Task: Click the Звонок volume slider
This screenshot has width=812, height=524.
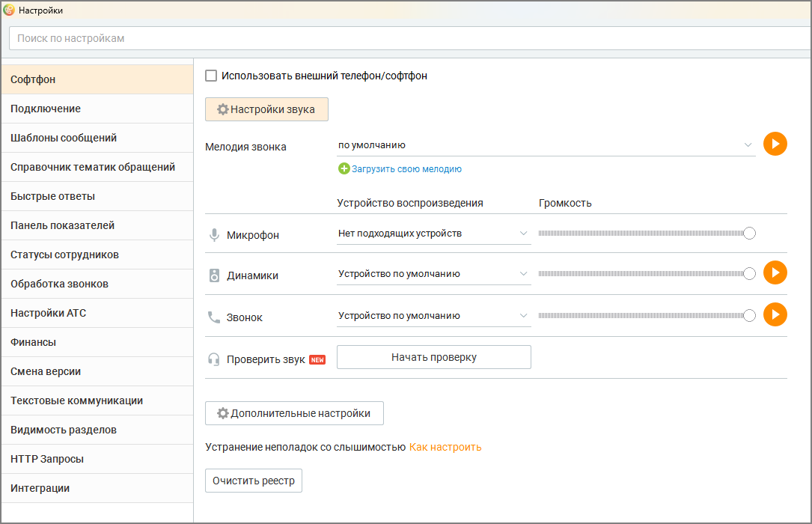Action: [x=647, y=316]
